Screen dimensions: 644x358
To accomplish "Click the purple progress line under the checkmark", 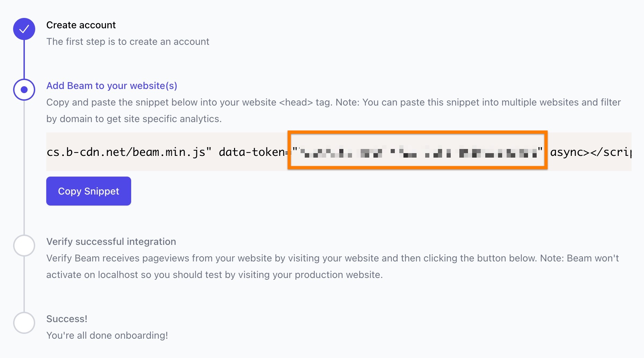I will [24, 59].
